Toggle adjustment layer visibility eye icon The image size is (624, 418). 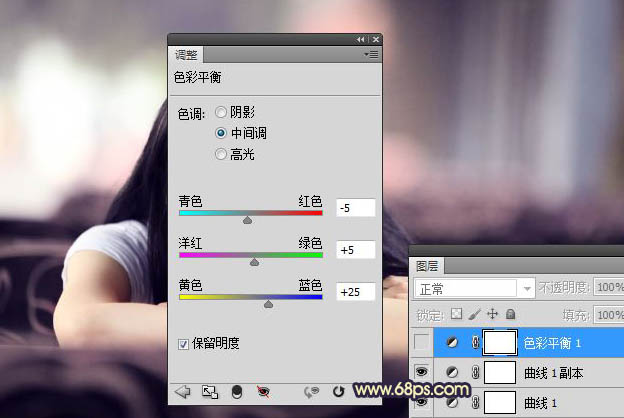pos(264,392)
